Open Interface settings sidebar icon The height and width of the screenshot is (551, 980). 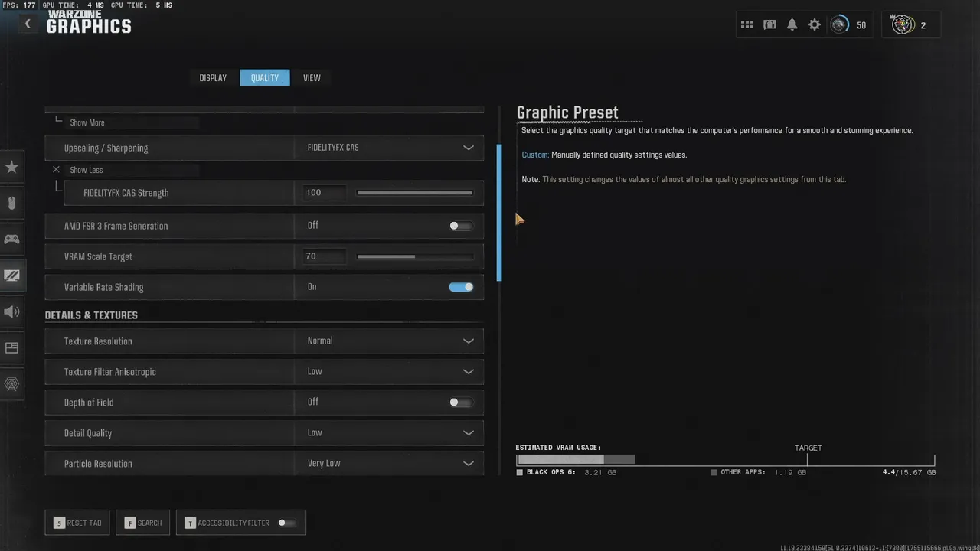[11, 347]
